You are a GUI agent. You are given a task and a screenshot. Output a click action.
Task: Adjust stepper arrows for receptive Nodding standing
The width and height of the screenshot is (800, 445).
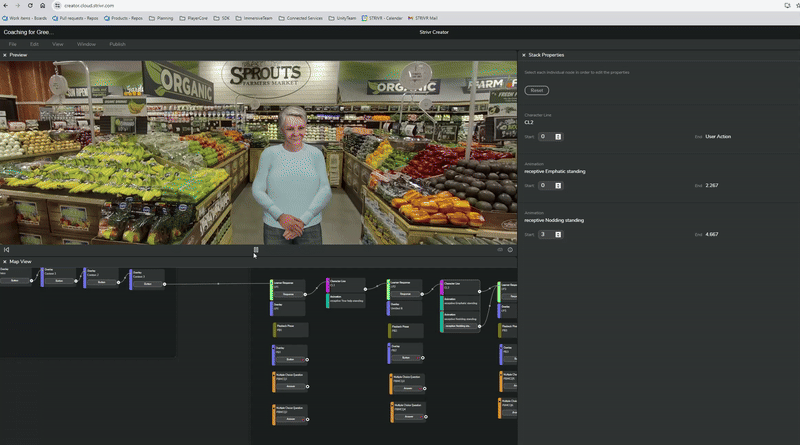tap(558, 235)
